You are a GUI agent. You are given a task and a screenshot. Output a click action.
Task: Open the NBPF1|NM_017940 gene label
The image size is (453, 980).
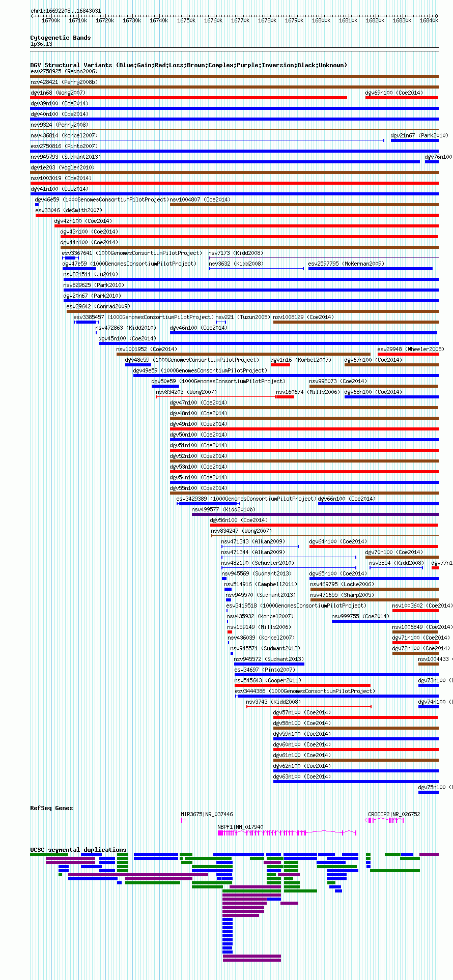pyautogui.click(x=241, y=827)
